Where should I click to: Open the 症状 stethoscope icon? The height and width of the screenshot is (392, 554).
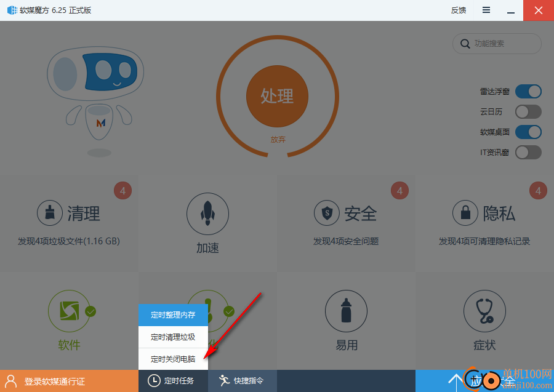click(485, 311)
